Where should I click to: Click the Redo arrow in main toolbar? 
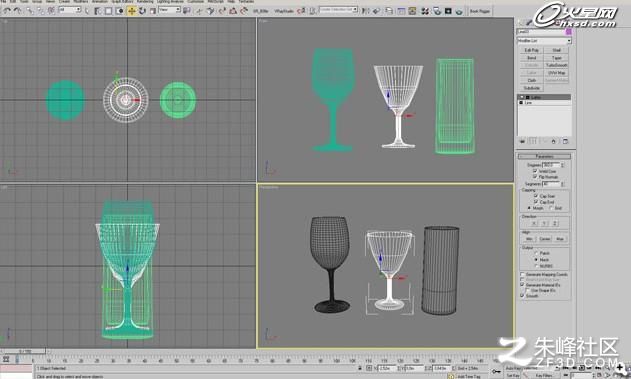coord(18,11)
